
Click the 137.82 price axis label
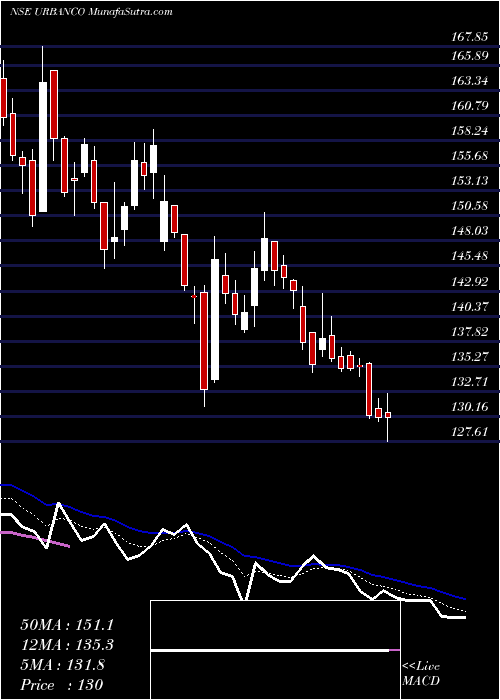469,332
